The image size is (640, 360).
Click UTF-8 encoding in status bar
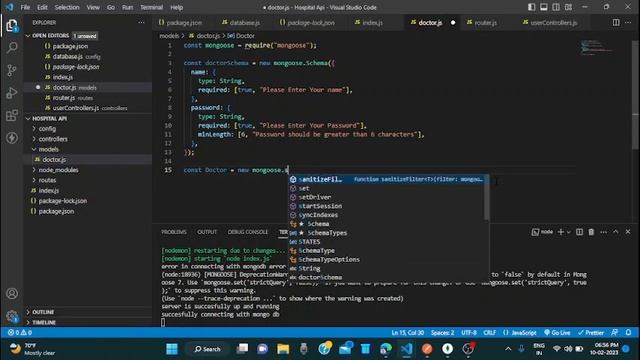[x=469, y=333]
